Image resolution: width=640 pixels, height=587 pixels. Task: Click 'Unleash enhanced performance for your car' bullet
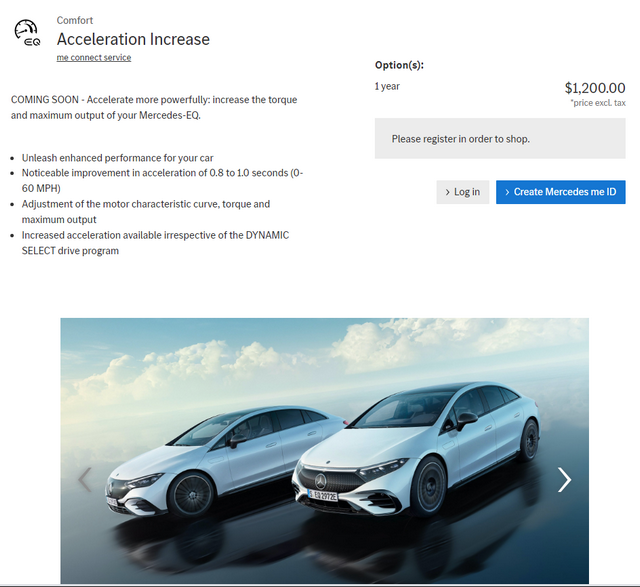pos(118,158)
